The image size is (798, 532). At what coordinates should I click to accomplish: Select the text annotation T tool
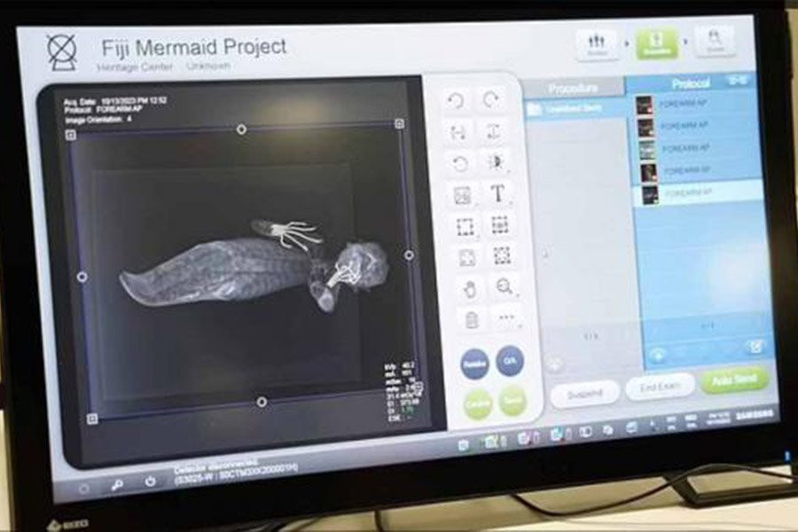497,193
